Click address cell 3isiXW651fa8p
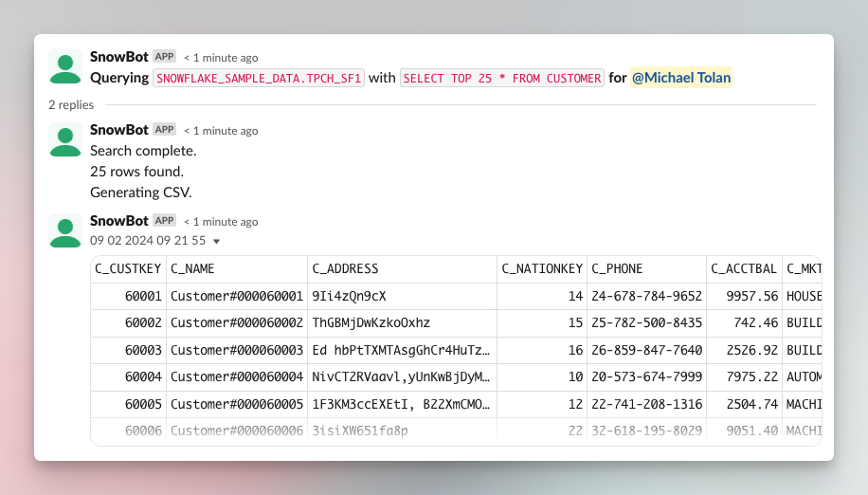 tap(403, 431)
